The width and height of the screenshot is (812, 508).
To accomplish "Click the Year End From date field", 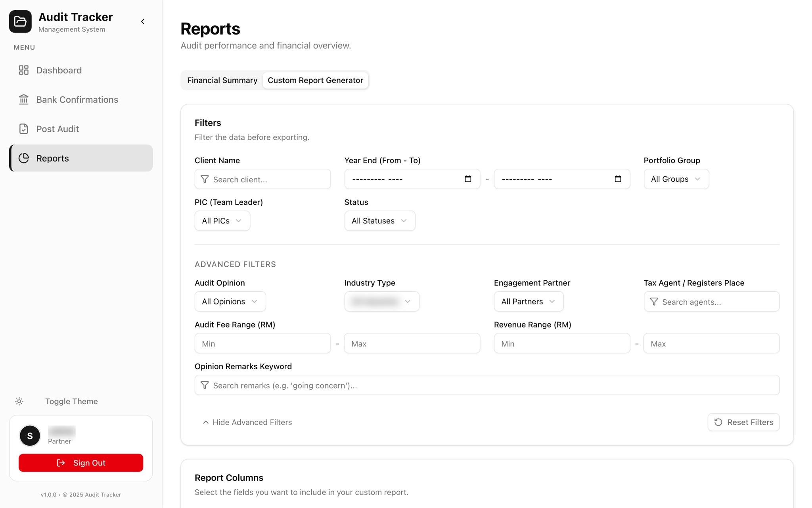I will [412, 179].
